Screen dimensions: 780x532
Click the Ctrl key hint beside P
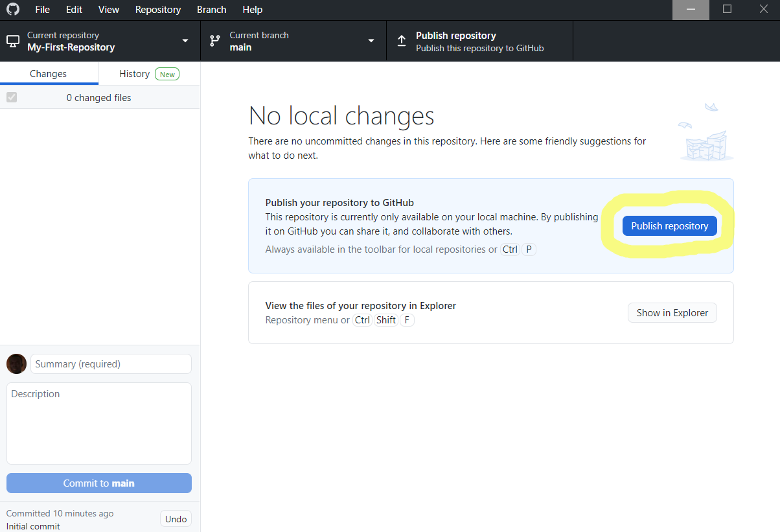(510, 249)
